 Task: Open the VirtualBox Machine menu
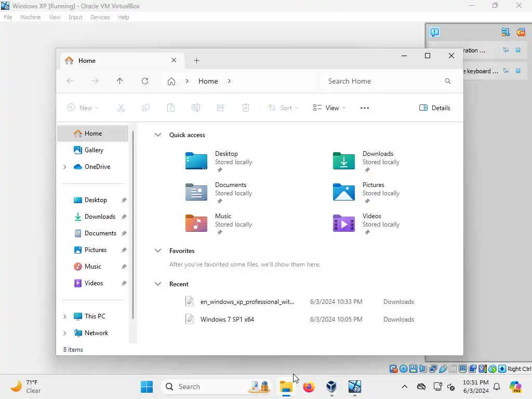[30, 17]
